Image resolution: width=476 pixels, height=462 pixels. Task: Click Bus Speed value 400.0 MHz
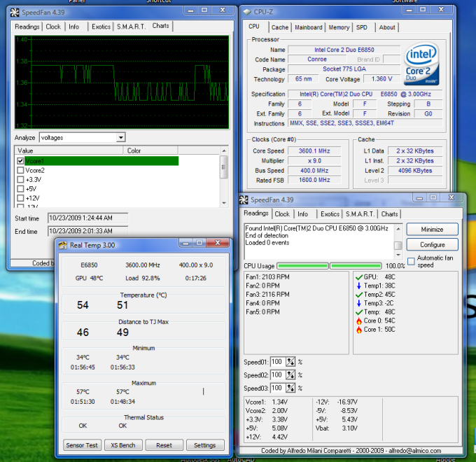pyautogui.click(x=314, y=171)
